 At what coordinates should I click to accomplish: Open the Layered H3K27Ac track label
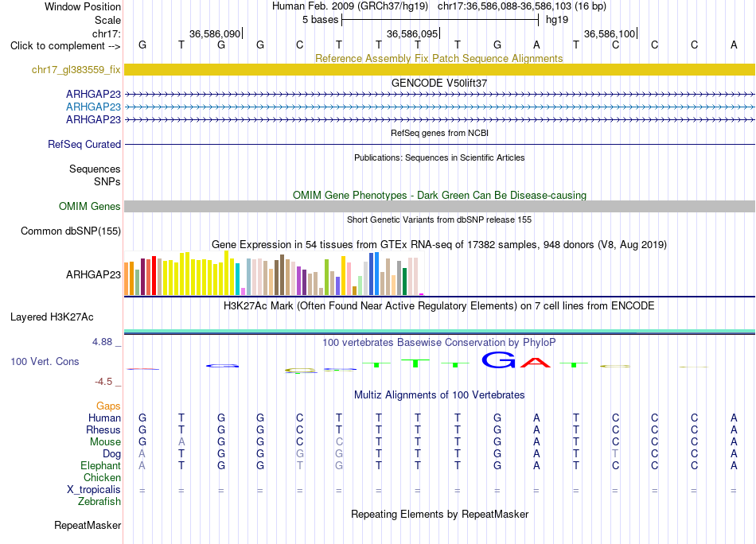pos(52,317)
